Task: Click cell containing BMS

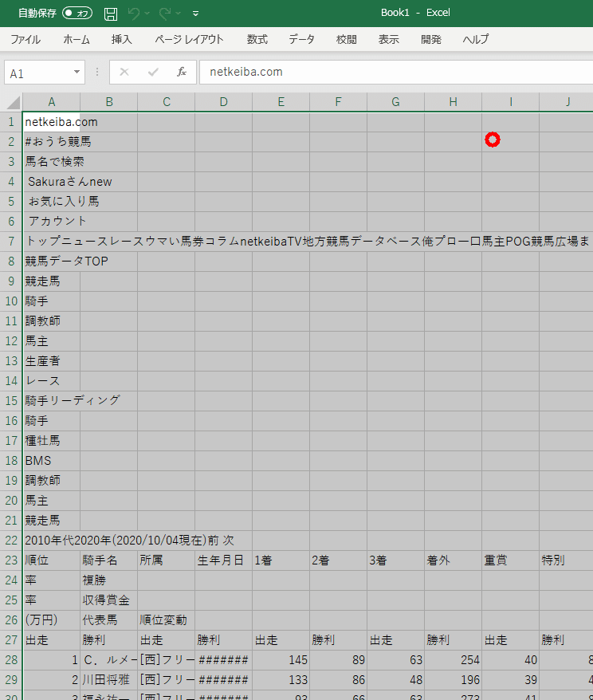Action: tap(52, 460)
